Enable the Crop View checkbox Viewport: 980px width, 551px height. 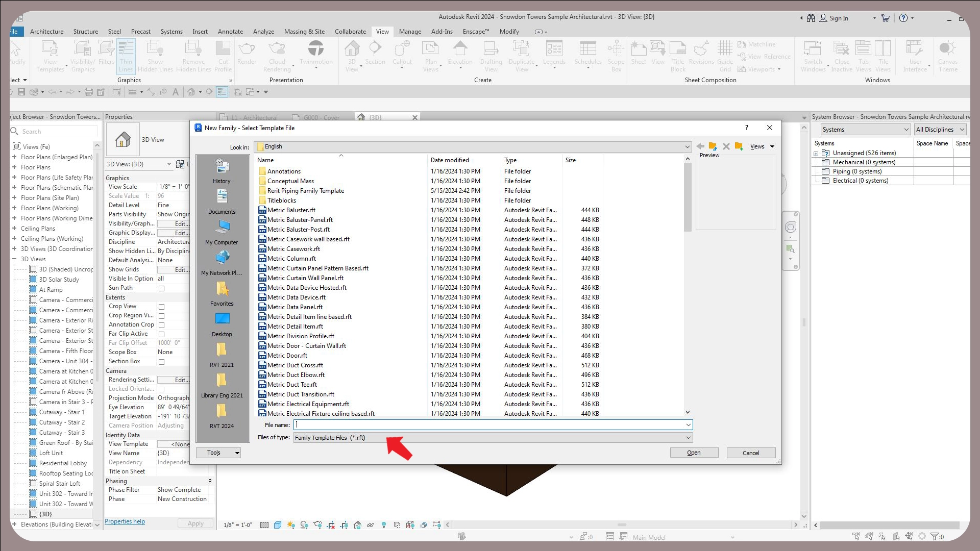click(x=161, y=307)
